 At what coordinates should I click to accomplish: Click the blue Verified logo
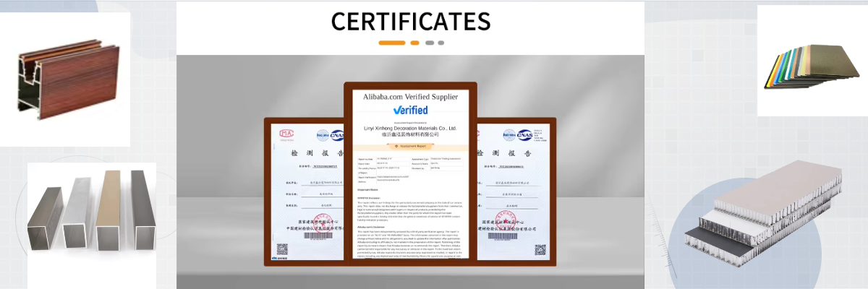point(411,110)
